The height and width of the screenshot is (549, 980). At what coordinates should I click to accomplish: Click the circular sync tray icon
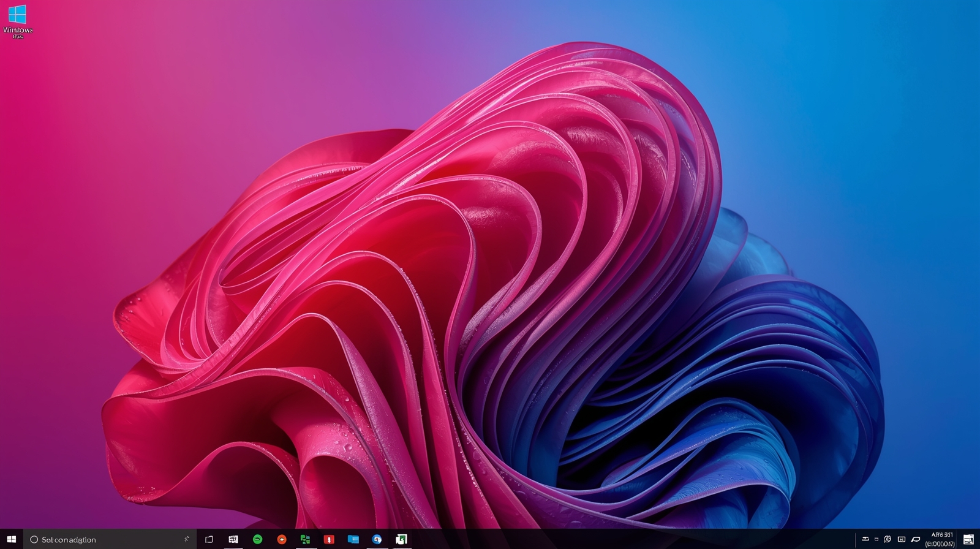[x=888, y=539]
